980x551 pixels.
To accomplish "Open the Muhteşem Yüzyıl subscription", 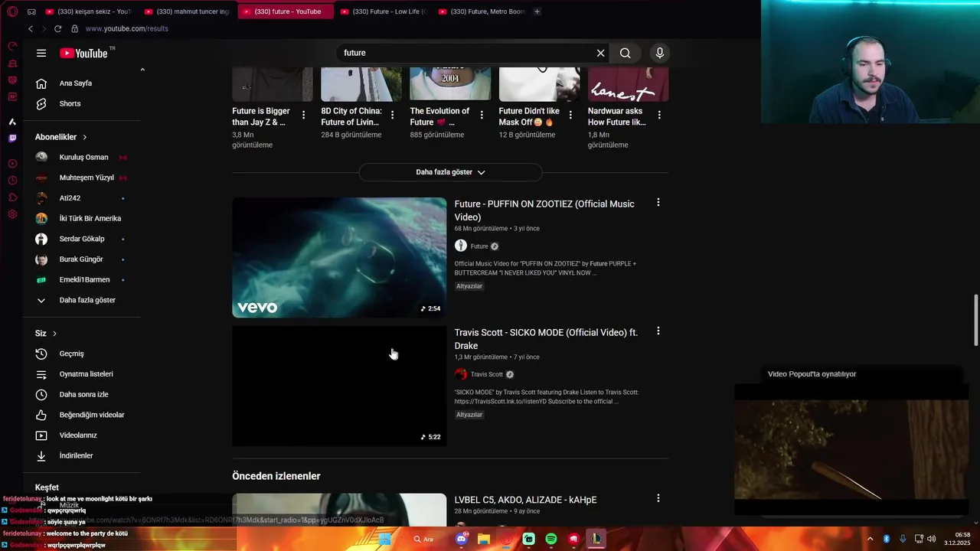I will [x=83, y=178].
